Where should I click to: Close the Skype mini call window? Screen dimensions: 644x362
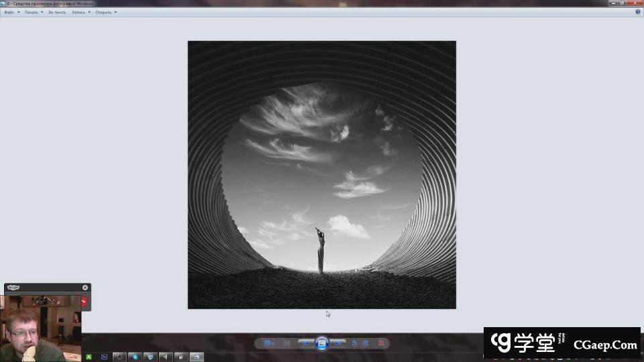85,288
